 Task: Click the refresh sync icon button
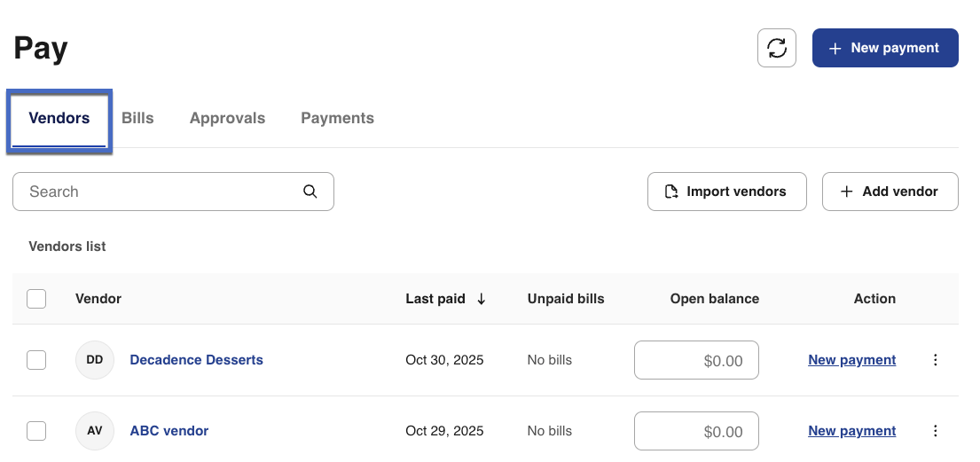[777, 48]
